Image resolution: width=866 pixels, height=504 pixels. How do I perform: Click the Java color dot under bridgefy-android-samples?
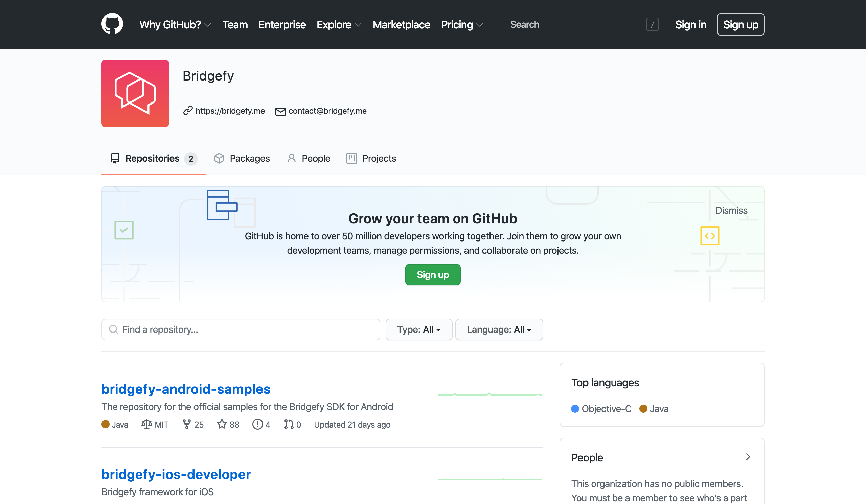[x=106, y=424]
